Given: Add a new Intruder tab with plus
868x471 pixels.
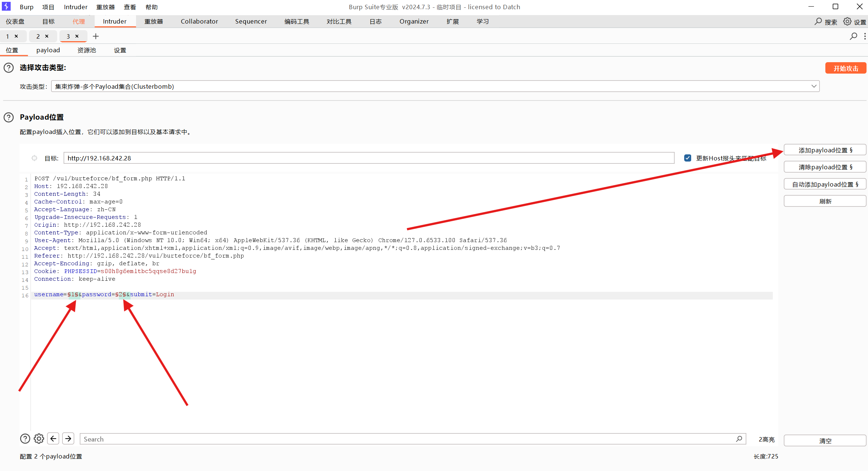Looking at the screenshot, I should point(96,36).
